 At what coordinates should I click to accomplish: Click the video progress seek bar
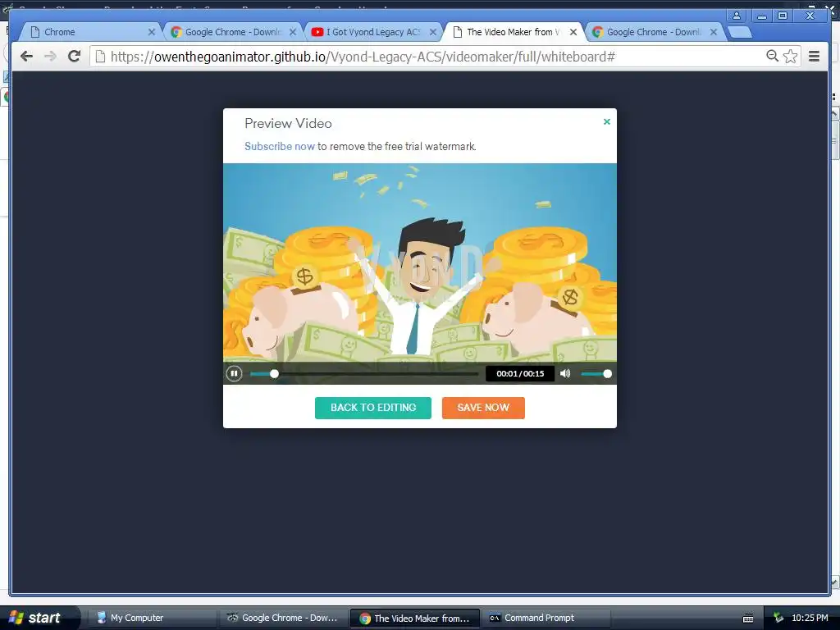(364, 374)
